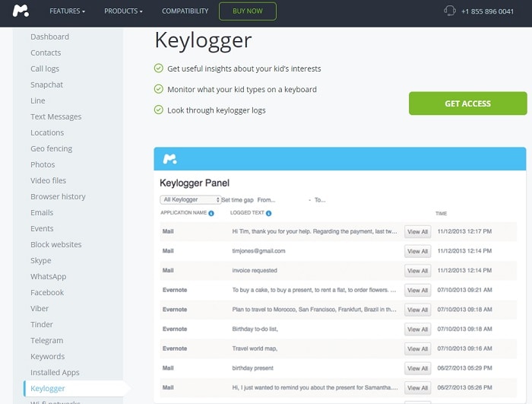View All for the timjones@gmail.com entry
Viewport: 532px width, 404px height.
(x=417, y=251)
